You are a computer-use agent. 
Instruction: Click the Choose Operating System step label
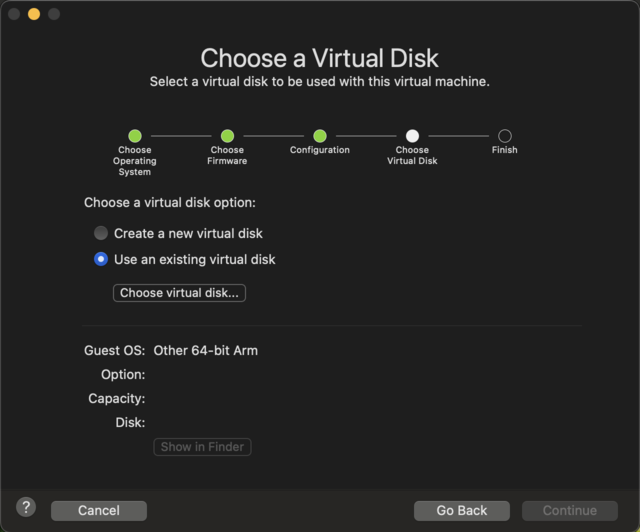pyautogui.click(x=135, y=161)
